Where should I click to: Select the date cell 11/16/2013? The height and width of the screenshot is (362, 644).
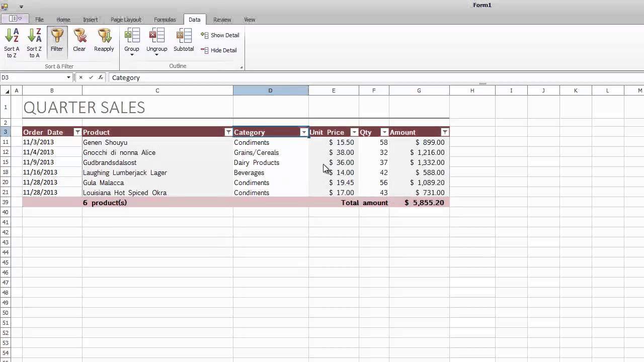pos(52,172)
